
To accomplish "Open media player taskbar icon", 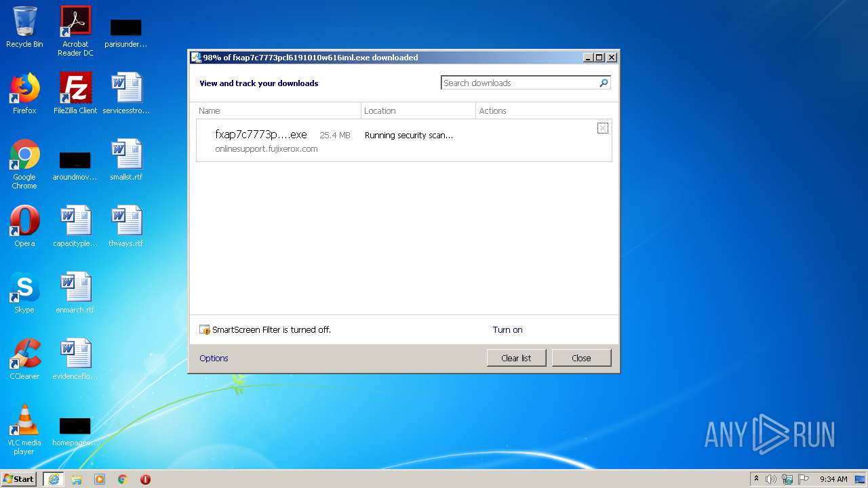I will pyautogui.click(x=100, y=479).
